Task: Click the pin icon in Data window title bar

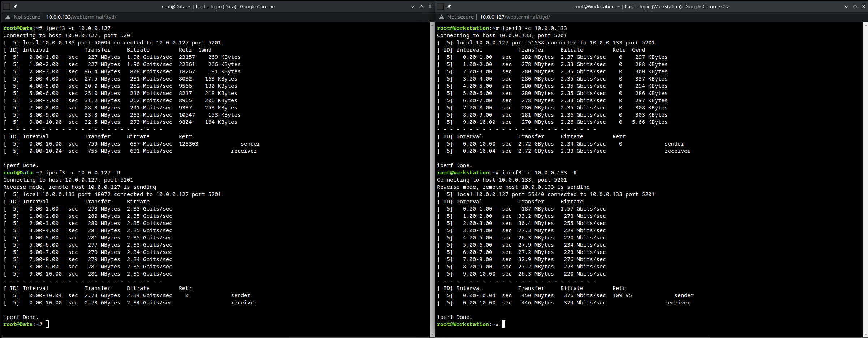Action: point(15,6)
